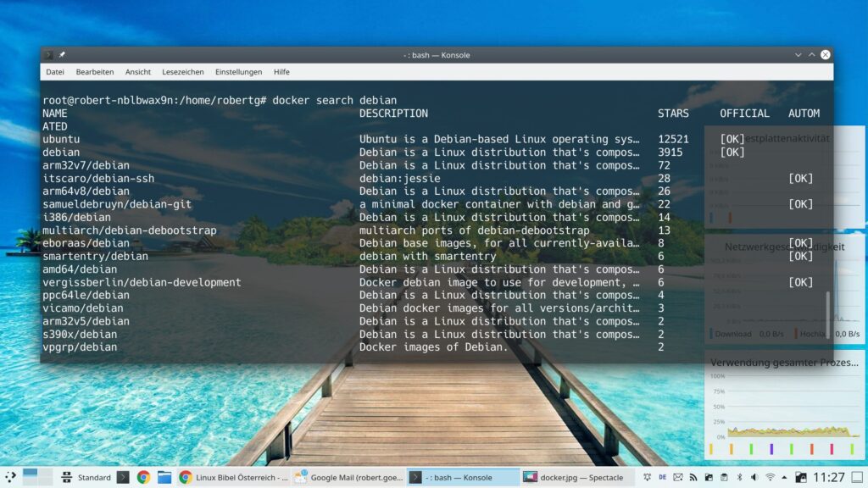Click the Festplattenaktivität widget title
The width and height of the screenshot is (868, 488).
[x=783, y=138]
